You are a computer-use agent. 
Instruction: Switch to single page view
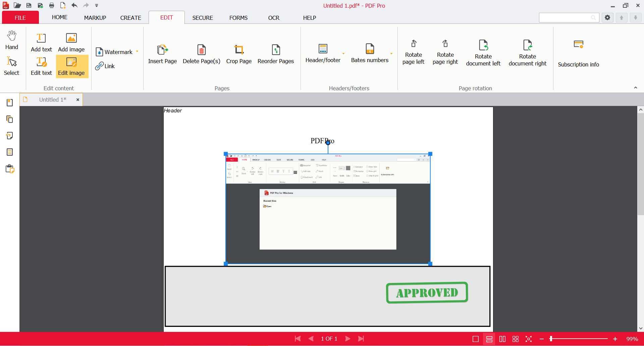coord(476,339)
